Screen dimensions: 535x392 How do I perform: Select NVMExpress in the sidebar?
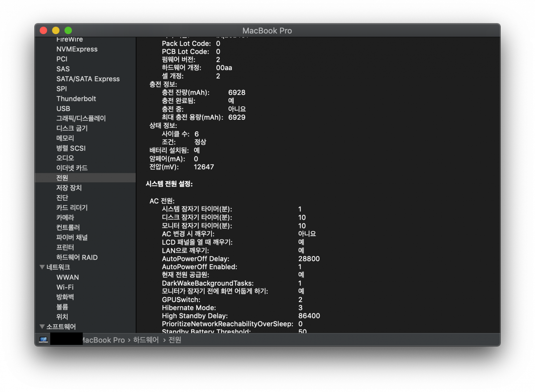tap(77, 49)
